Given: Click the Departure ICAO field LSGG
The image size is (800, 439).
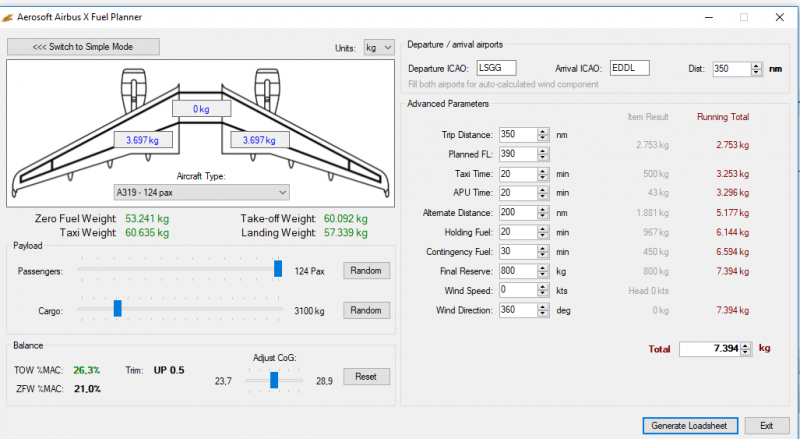Looking at the screenshot, I should point(496,68).
